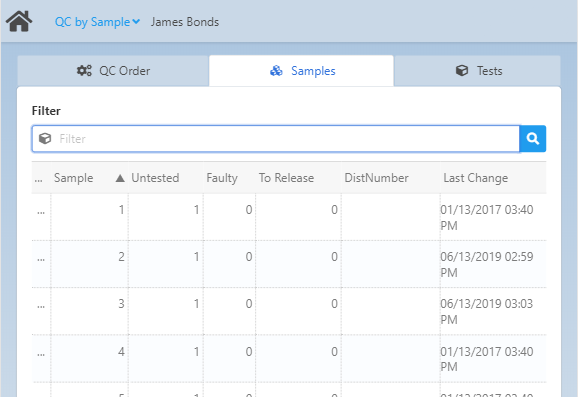The image size is (578, 397).
Task: Open the ellipsis menu for sample 2
Action: [x=41, y=259]
